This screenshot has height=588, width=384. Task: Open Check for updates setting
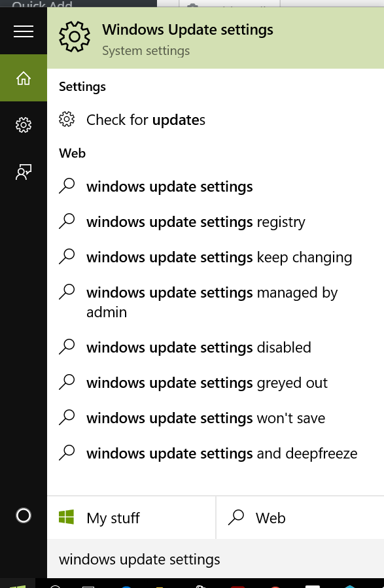(216, 120)
